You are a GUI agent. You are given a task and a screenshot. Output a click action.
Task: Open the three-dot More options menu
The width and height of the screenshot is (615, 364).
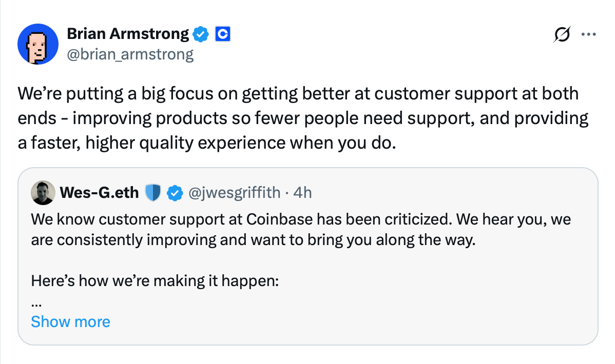pos(588,34)
